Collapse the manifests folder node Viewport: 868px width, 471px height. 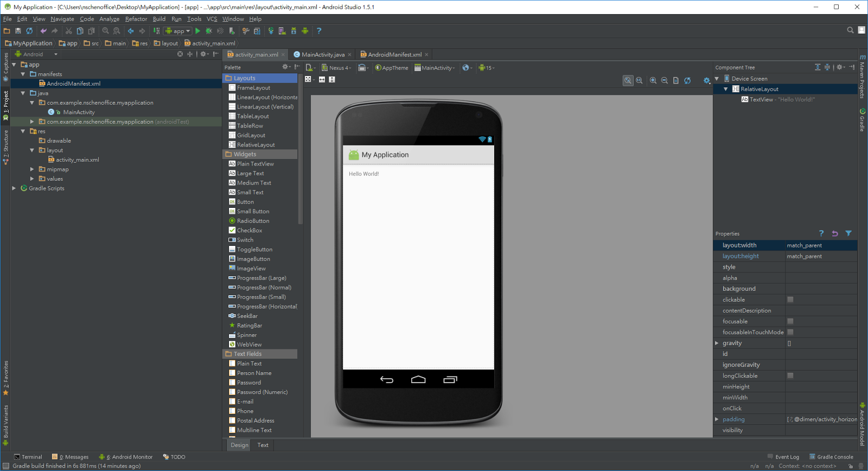23,74
